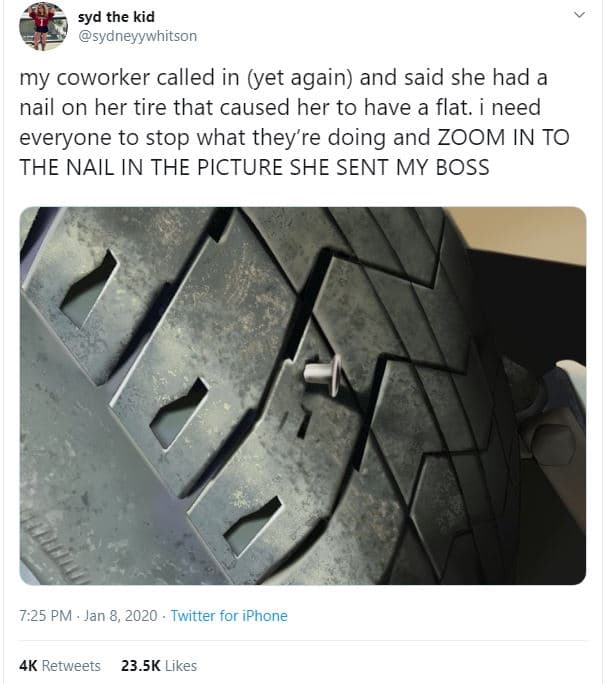Image resolution: width=612 pixels, height=684 pixels.
Task: Open the Twitter for iPhone source link
Action: (229, 616)
